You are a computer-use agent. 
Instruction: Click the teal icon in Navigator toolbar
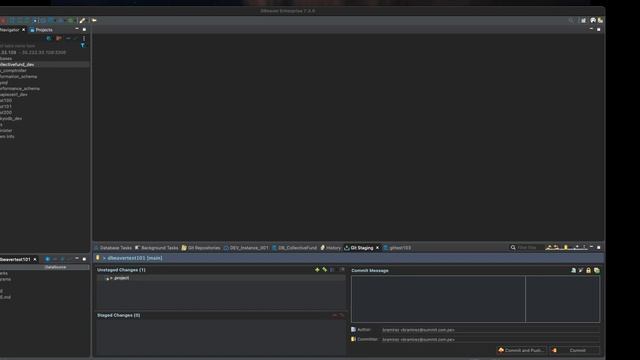tap(49, 38)
